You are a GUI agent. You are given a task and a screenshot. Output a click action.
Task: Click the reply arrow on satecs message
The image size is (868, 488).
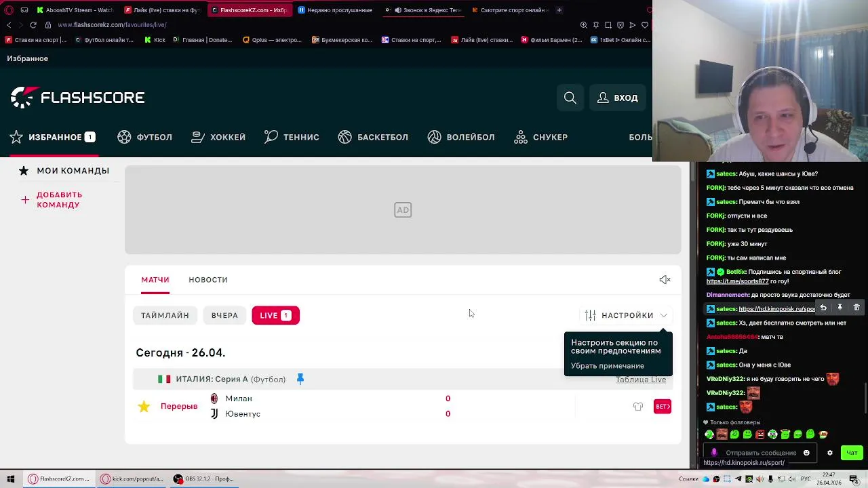point(823,308)
